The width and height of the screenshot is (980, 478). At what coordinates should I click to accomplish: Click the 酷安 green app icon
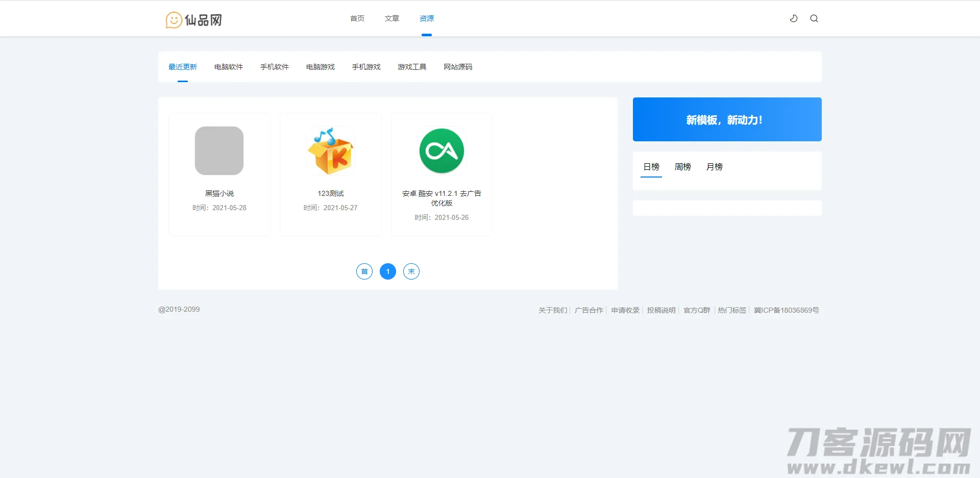(x=442, y=150)
